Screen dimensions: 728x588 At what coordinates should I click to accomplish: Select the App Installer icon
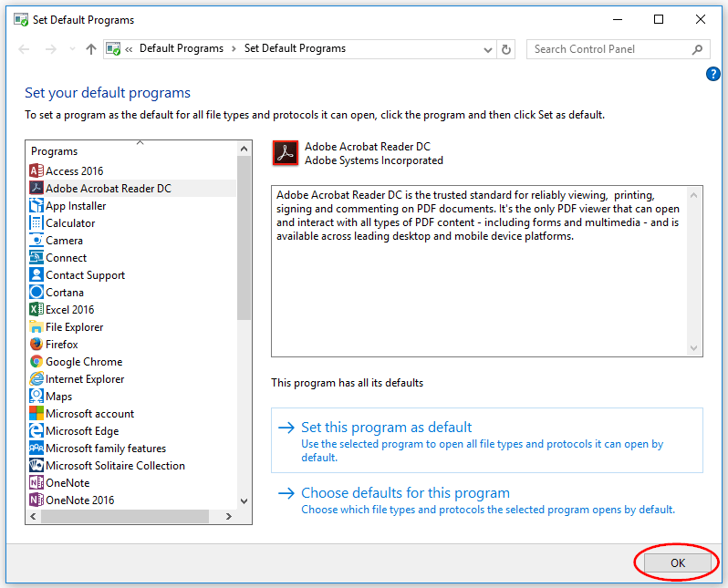point(36,206)
